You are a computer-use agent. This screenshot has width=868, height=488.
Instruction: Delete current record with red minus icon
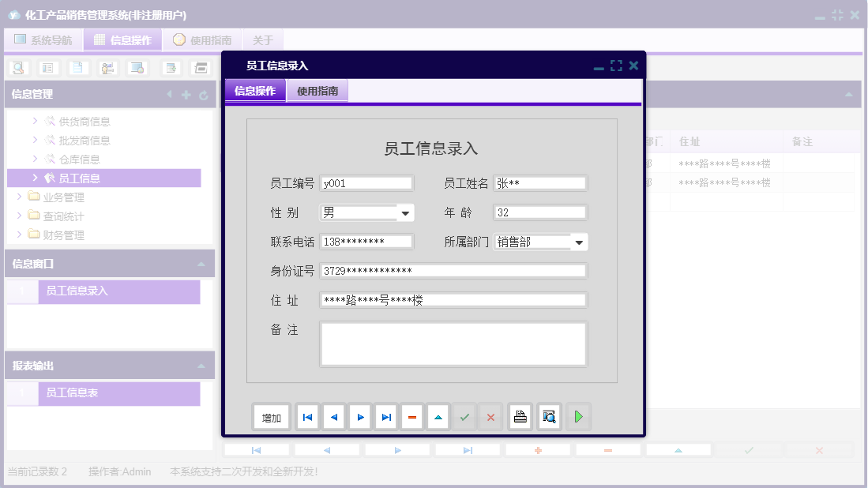point(411,416)
